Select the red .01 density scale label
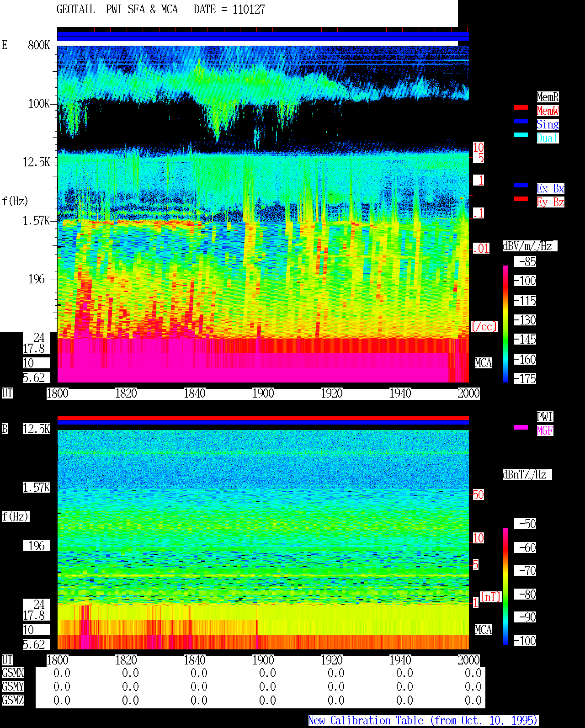The image size is (585, 728). (x=481, y=248)
